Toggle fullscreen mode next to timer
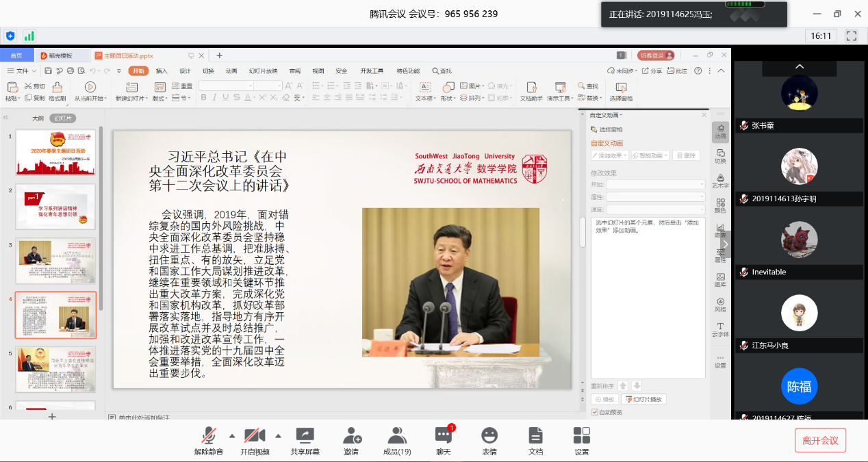This screenshot has height=462, width=868. [852, 36]
